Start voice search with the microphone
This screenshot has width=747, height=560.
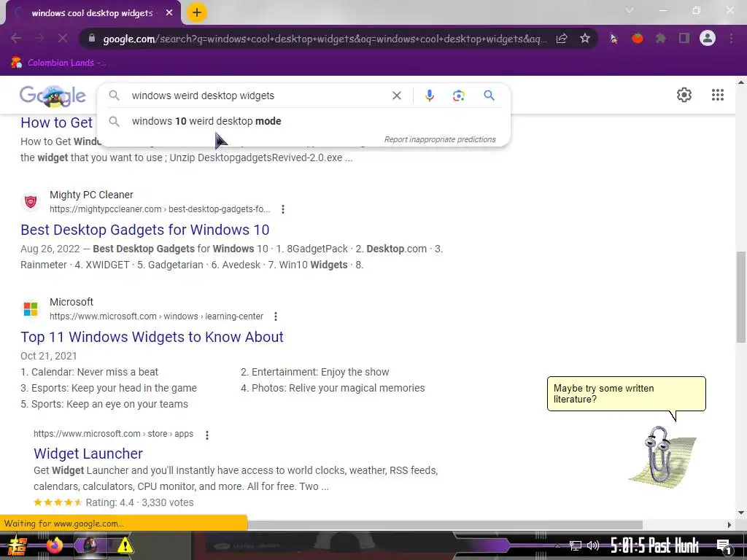pyautogui.click(x=429, y=96)
